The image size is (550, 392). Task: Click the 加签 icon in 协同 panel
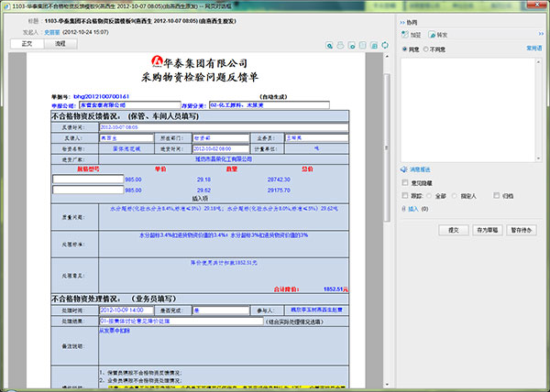click(406, 34)
